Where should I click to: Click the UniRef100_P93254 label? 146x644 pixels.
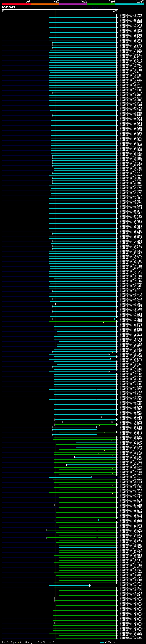[x=131, y=316]
